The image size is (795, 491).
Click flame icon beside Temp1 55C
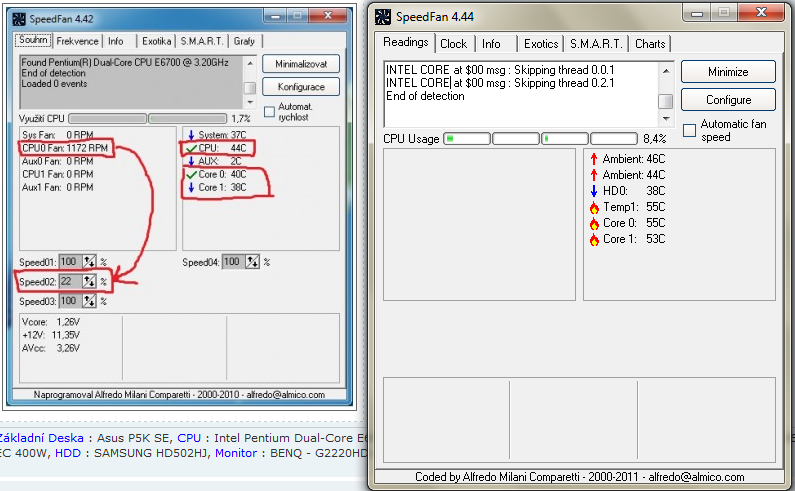(594, 207)
